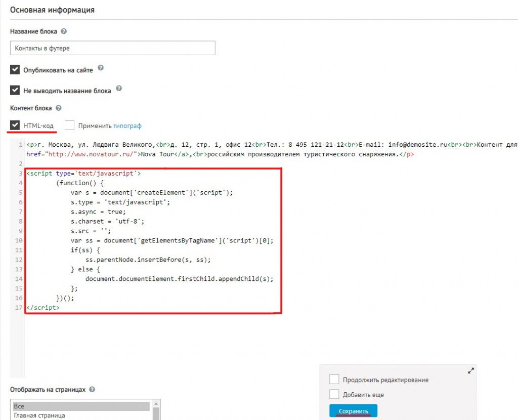Viewport: 518px width, 420px height.
Task: Click the line "s.type = 'text/javascript';"
Action: [x=120, y=202]
